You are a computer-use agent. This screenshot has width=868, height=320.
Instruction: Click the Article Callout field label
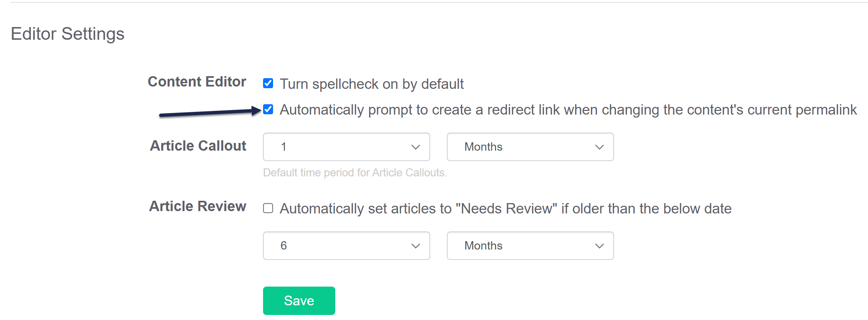198,146
